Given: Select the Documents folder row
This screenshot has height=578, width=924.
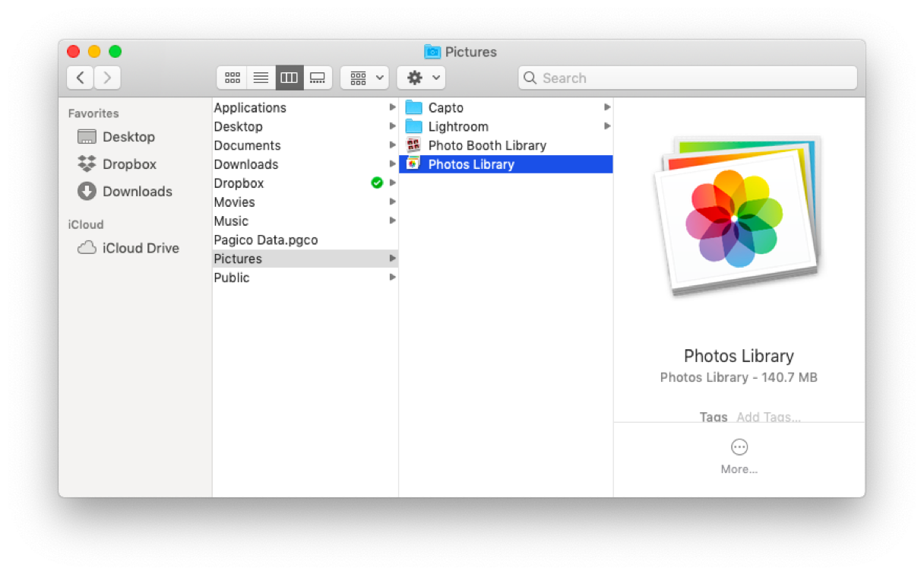Looking at the screenshot, I should (305, 146).
